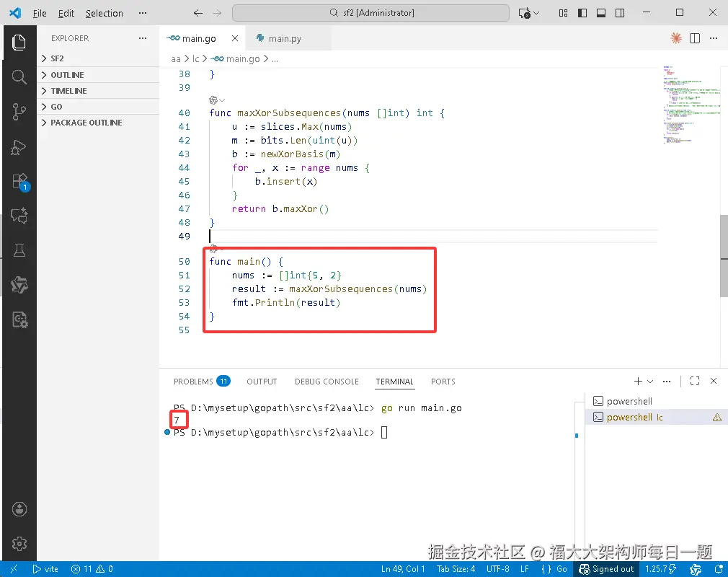This screenshot has width=728, height=577.
Task: Expand the TIMELINE section
Action: (99, 91)
